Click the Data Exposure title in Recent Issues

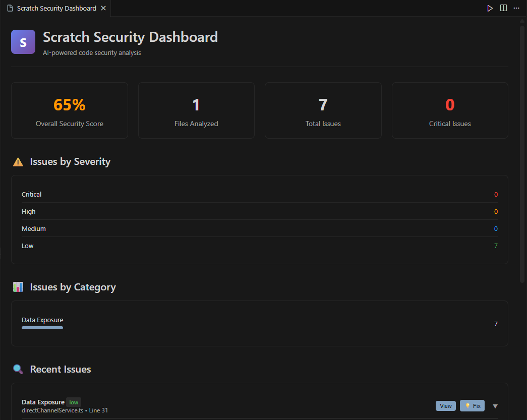click(43, 402)
